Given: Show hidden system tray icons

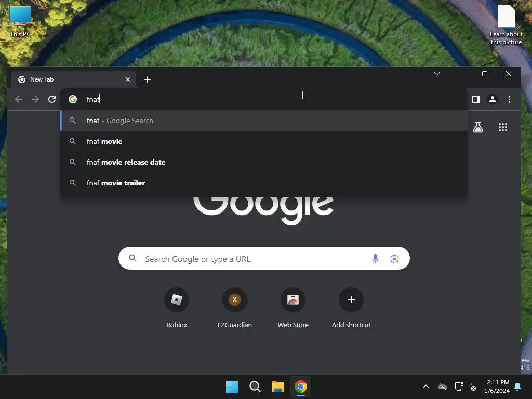Looking at the screenshot, I should click(426, 387).
